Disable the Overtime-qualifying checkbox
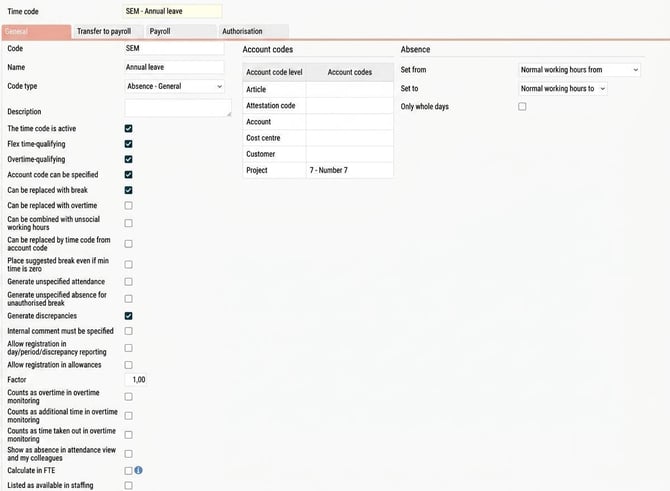 point(128,159)
